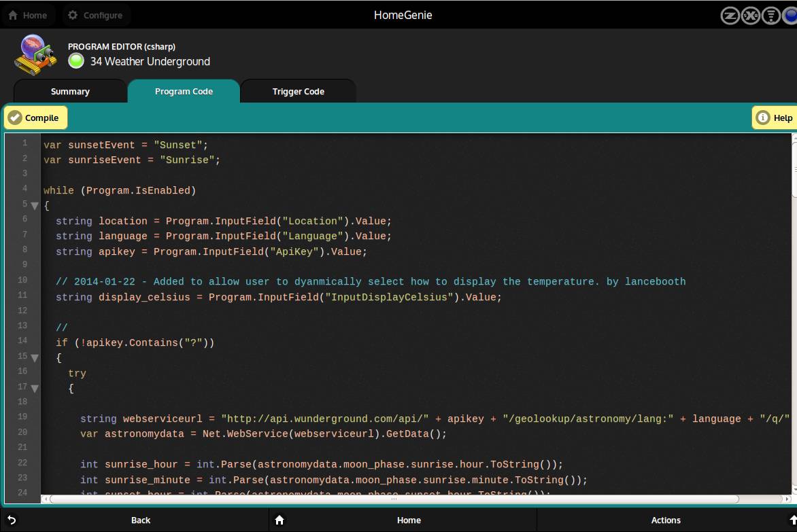Click the right arrow of horizontal scrollbar
The image size is (797, 532).
pos(787,499)
